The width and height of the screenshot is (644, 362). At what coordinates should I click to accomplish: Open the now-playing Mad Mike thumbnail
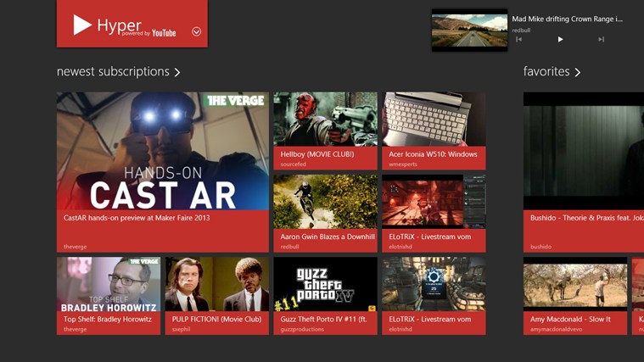point(469,31)
